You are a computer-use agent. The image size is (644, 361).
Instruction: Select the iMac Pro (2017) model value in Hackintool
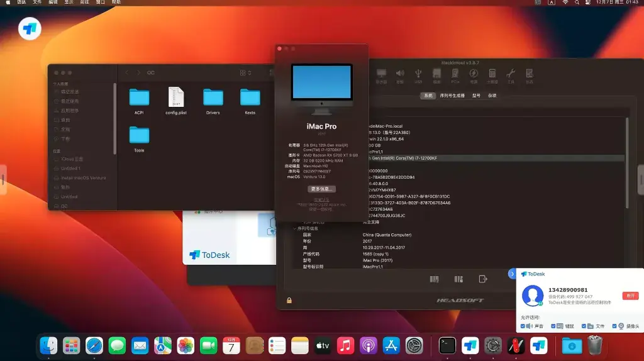[x=377, y=260]
